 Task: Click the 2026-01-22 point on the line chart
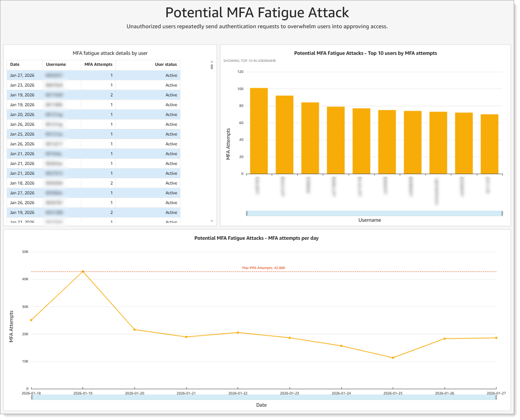pyautogui.click(x=238, y=332)
